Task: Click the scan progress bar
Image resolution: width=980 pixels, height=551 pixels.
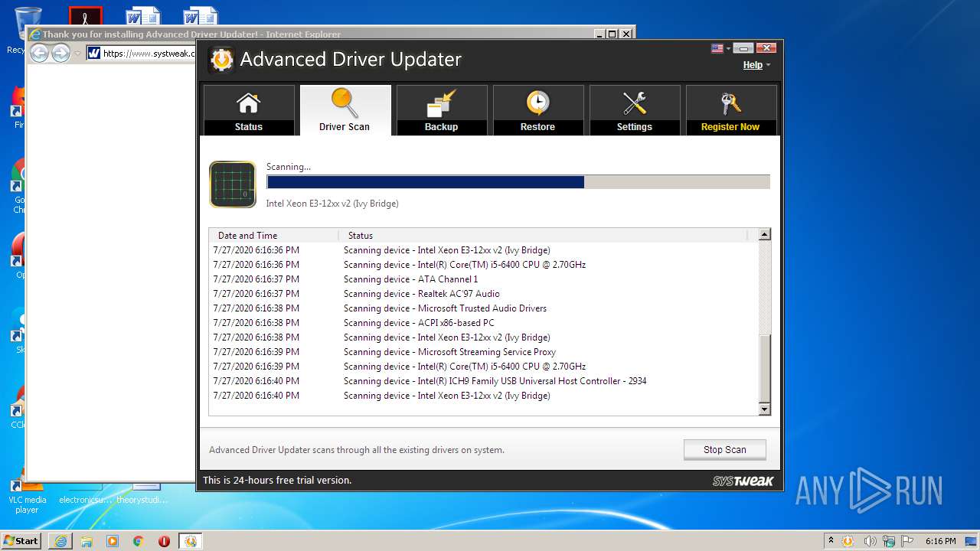Action: (518, 182)
